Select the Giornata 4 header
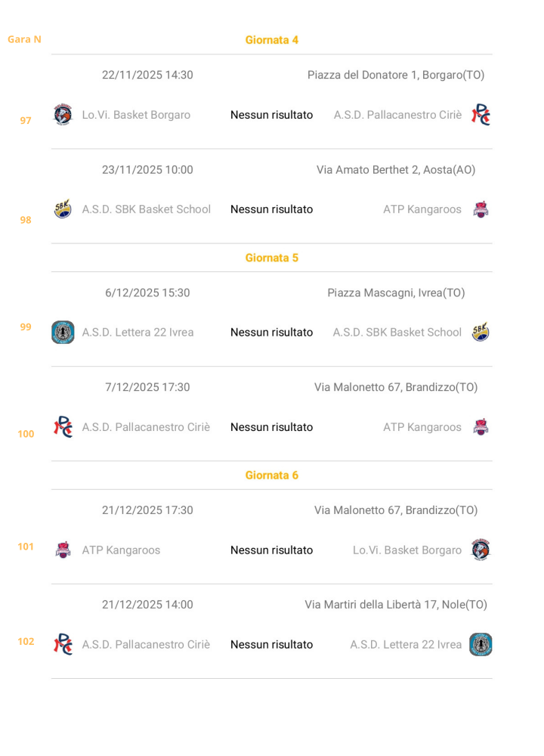 (272, 40)
